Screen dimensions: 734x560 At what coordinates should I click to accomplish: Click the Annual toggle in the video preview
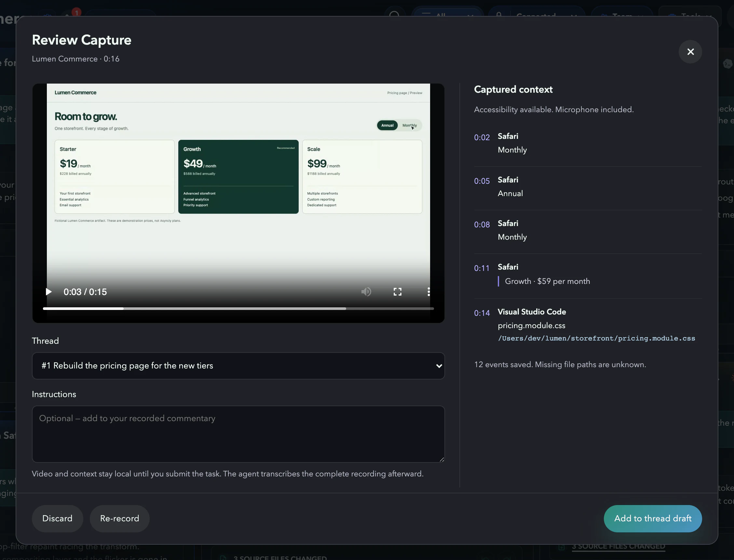(387, 125)
